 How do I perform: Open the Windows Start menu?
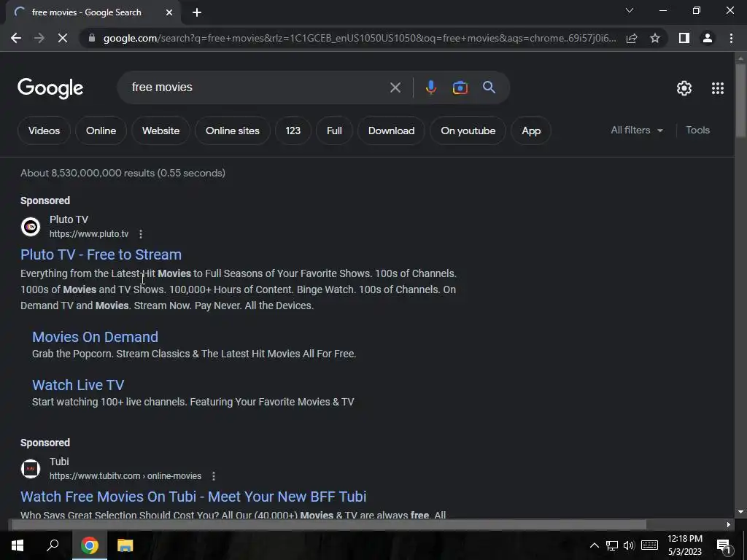click(x=18, y=545)
